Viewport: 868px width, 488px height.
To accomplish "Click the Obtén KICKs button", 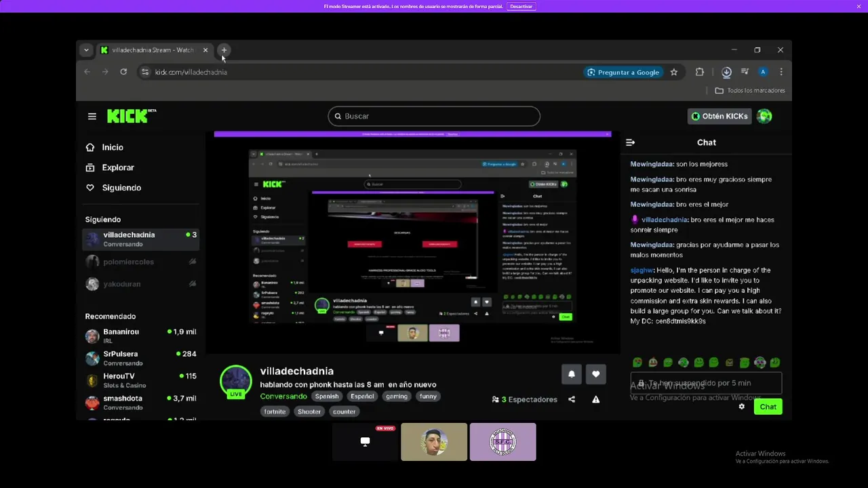I will point(719,116).
